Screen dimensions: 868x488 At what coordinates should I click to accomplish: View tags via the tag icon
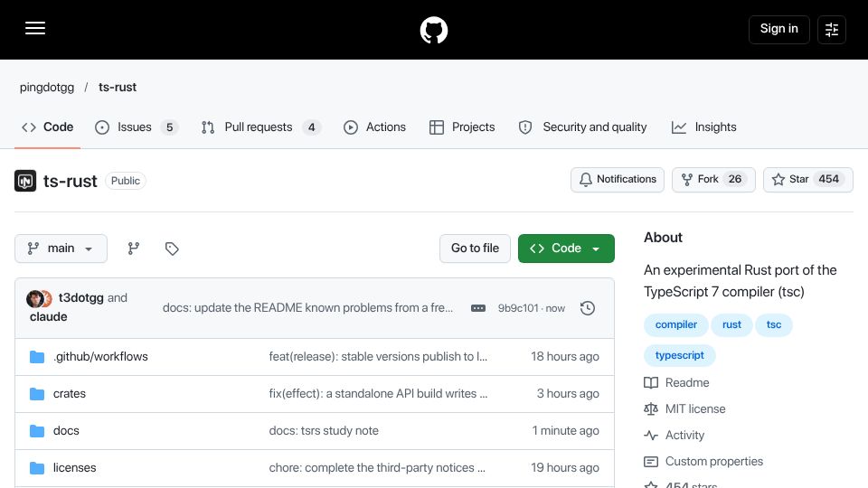pyautogui.click(x=172, y=249)
